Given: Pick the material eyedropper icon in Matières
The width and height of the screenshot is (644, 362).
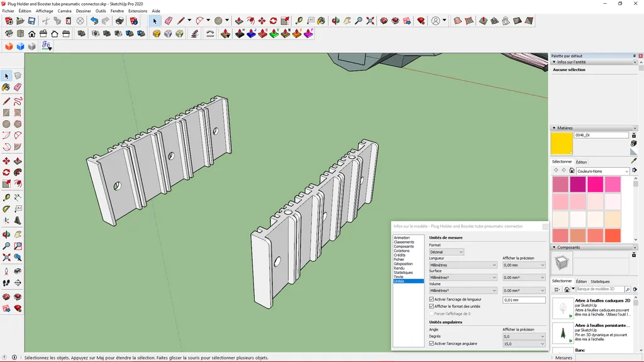Looking at the screenshot, I should click(x=634, y=161).
